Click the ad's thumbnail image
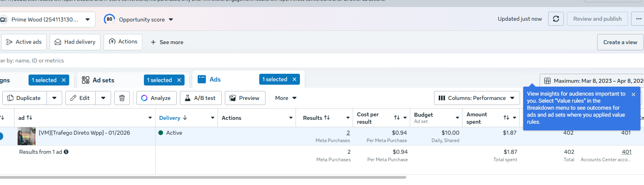Screen dimensions: 644x185 click(x=26, y=136)
